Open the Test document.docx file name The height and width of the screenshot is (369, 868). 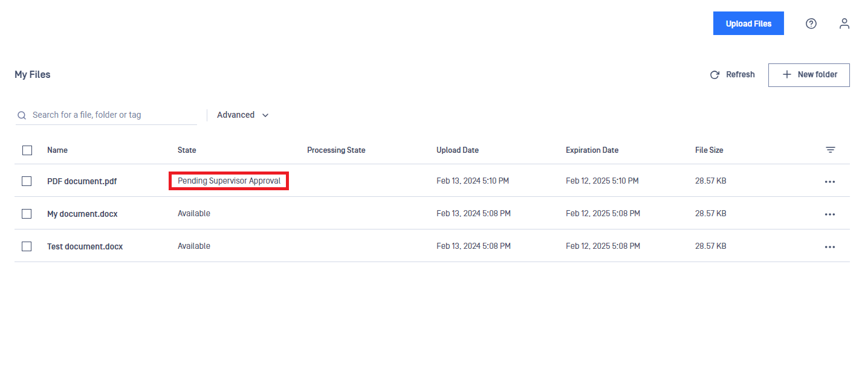click(x=85, y=246)
